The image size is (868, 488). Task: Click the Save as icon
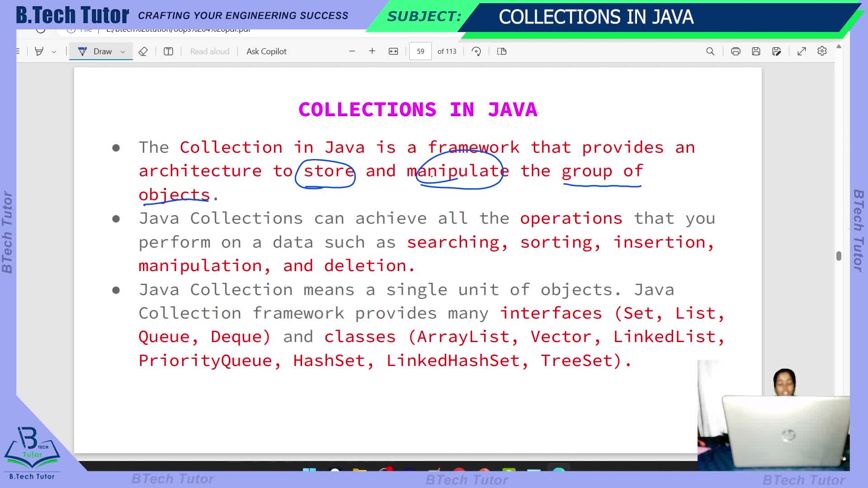tap(777, 52)
